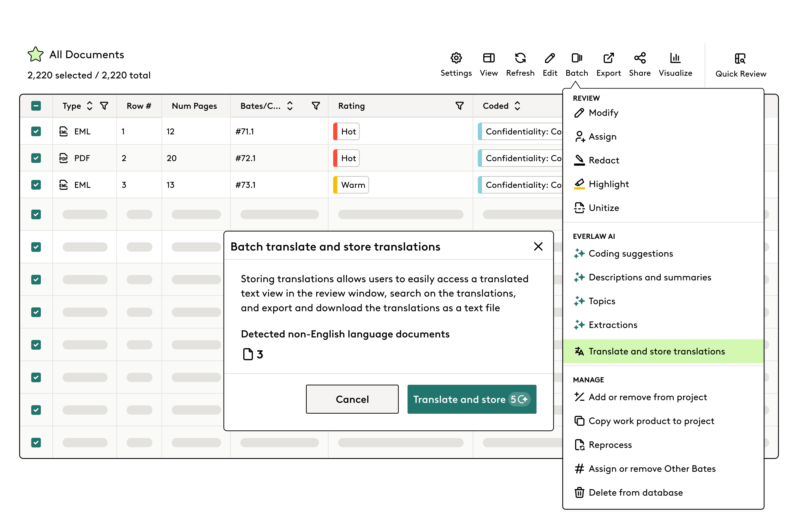Select Copy work product to project

(x=663, y=421)
